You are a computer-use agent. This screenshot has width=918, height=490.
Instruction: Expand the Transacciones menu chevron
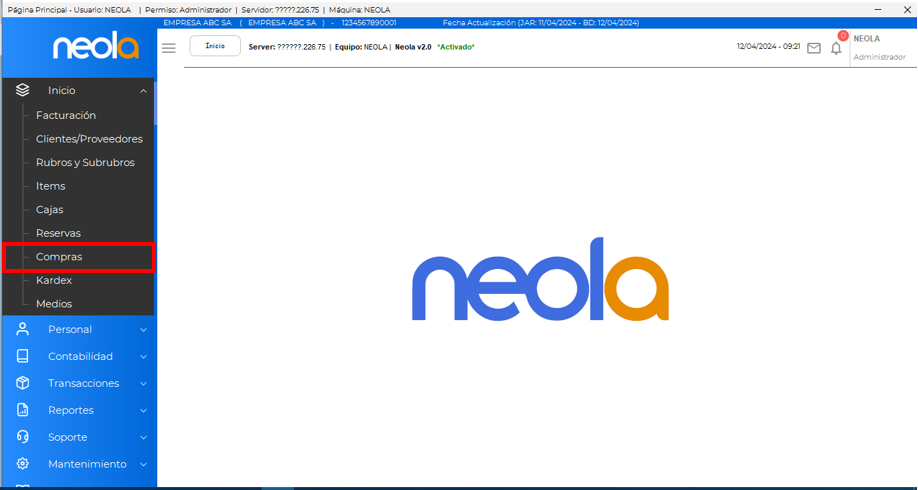143,384
